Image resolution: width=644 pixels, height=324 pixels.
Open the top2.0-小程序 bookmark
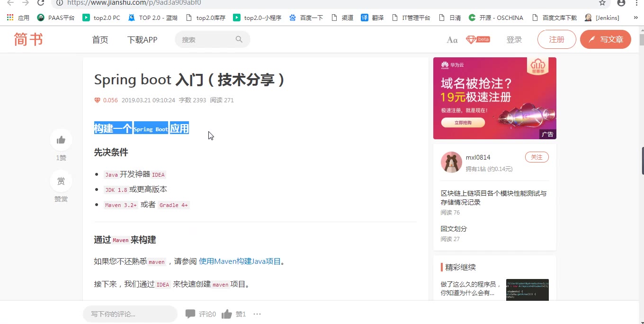[257, 18]
